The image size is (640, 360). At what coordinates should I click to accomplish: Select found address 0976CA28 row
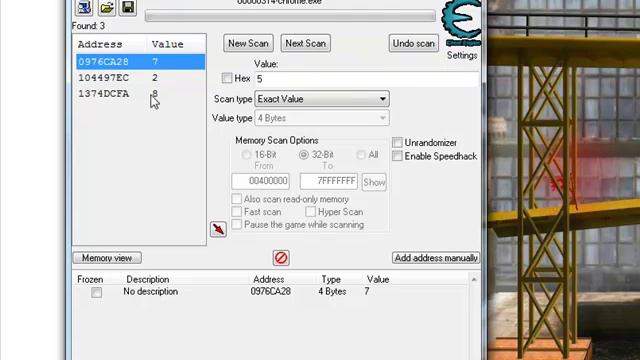coord(140,62)
